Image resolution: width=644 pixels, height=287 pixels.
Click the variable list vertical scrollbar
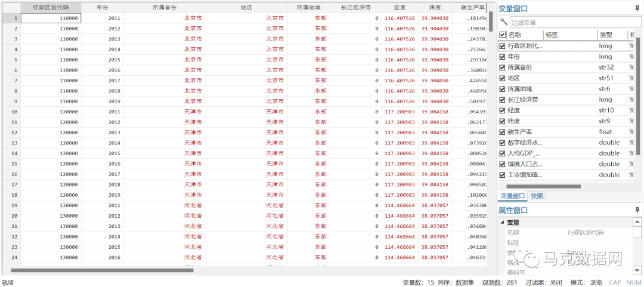click(638, 97)
